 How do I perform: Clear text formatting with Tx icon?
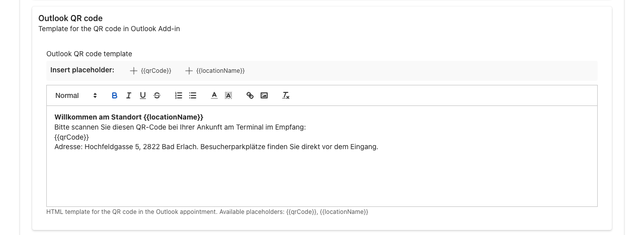pyautogui.click(x=286, y=95)
